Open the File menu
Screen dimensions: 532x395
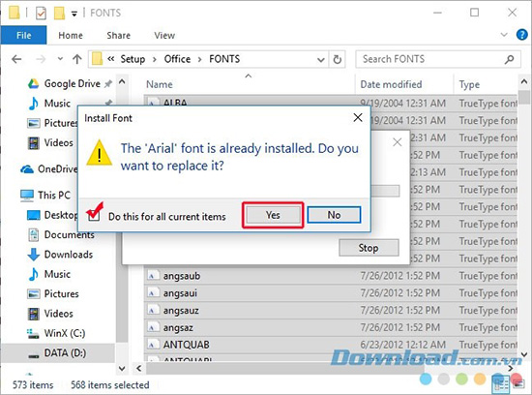click(x=24, y=35)
